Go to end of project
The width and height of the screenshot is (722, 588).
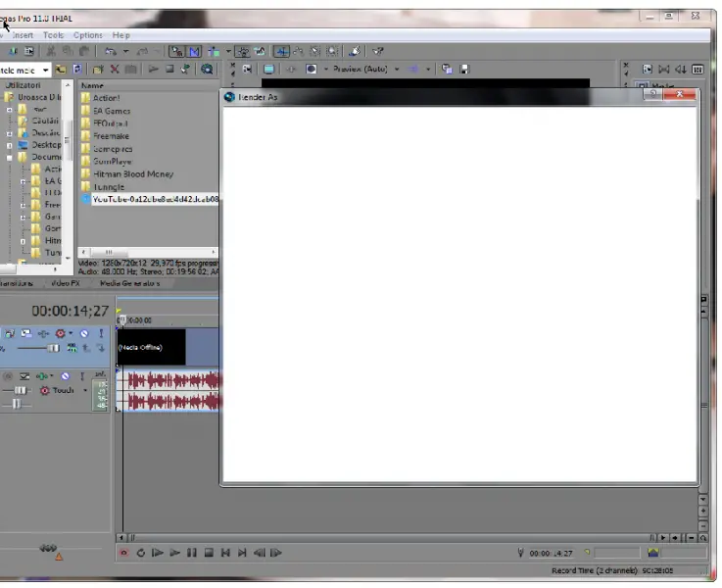(x=242, y=553)
